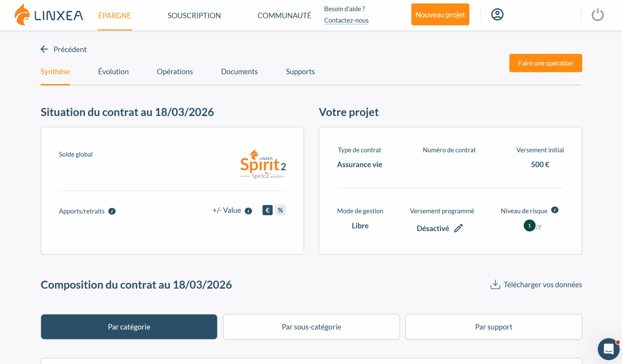Go to the SOUSCRIPTION section

coord(194,15)
